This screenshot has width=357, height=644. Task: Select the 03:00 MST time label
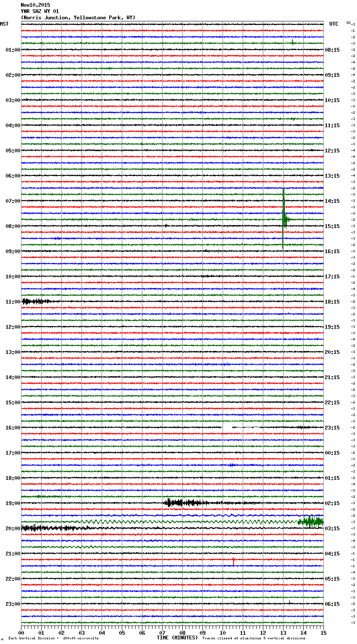point(13,100)
